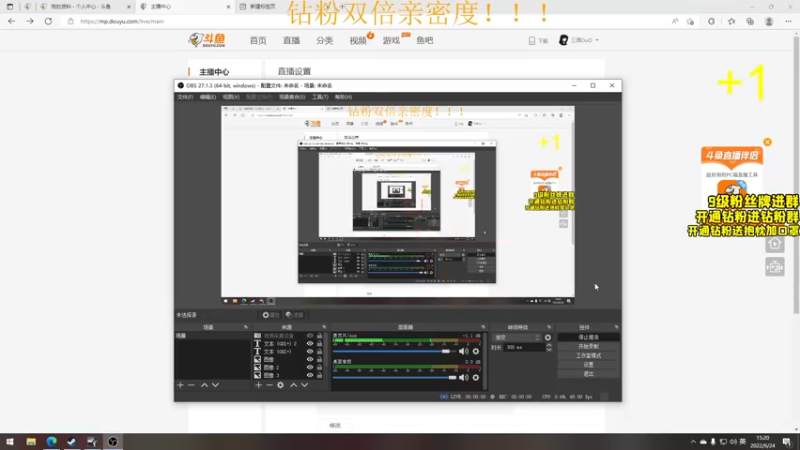Screen dimensions: 800x450
Task: Show hidden system tray icons chevron
Action: (x=693, y=442)
